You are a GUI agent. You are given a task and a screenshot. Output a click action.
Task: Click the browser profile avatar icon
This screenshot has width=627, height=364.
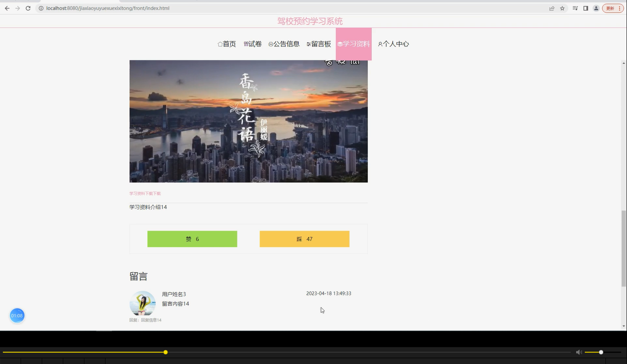(x=596, y=8)
